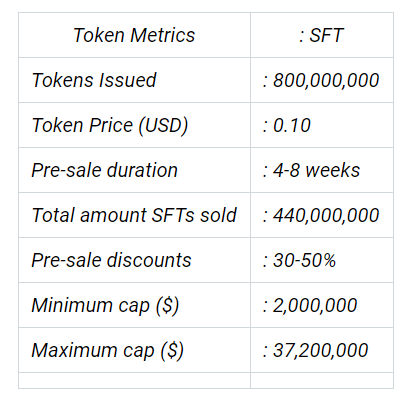Click the empty bottom-left table cell
The image size is (409, 401).
tap(134, 380)
